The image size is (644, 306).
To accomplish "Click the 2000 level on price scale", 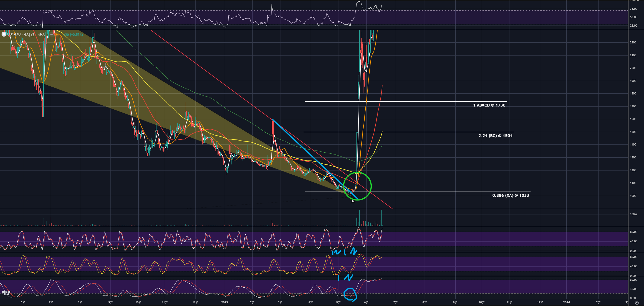I will click(633, 68).
